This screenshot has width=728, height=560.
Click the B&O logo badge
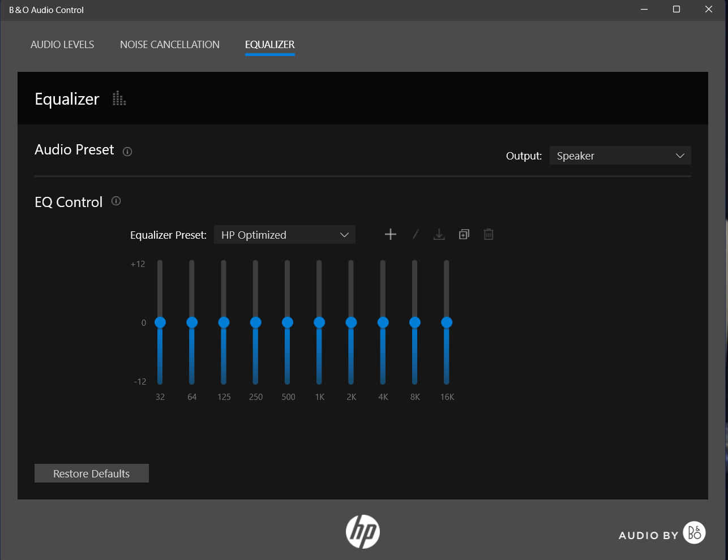pos(695,532)
